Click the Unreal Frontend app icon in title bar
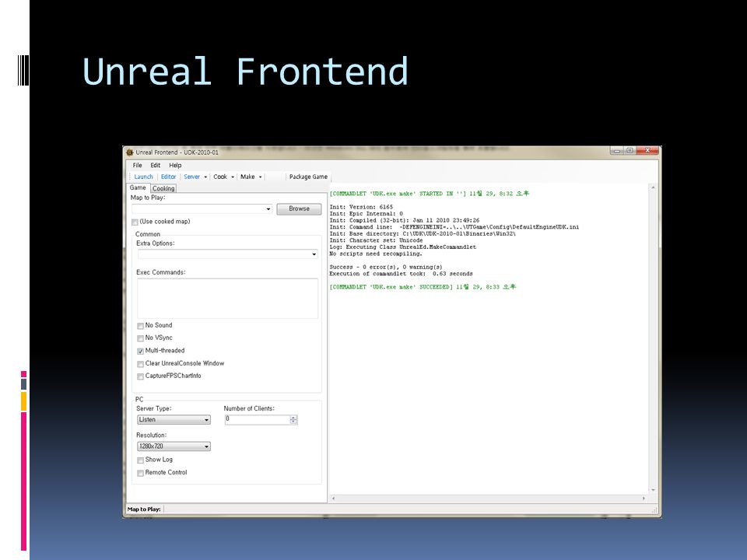The height and width of the screenshot is (560, 747). click(130, 152)
